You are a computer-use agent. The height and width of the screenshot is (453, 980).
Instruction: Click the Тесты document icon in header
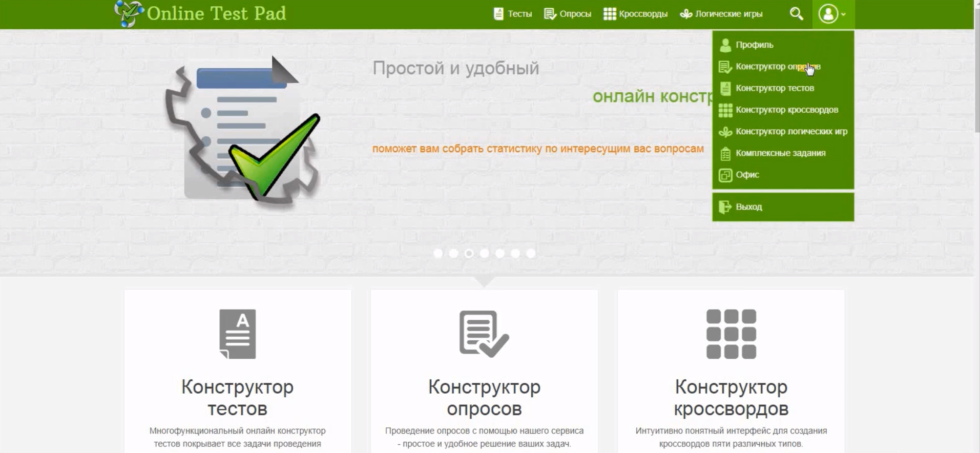(x=498, y=14)
